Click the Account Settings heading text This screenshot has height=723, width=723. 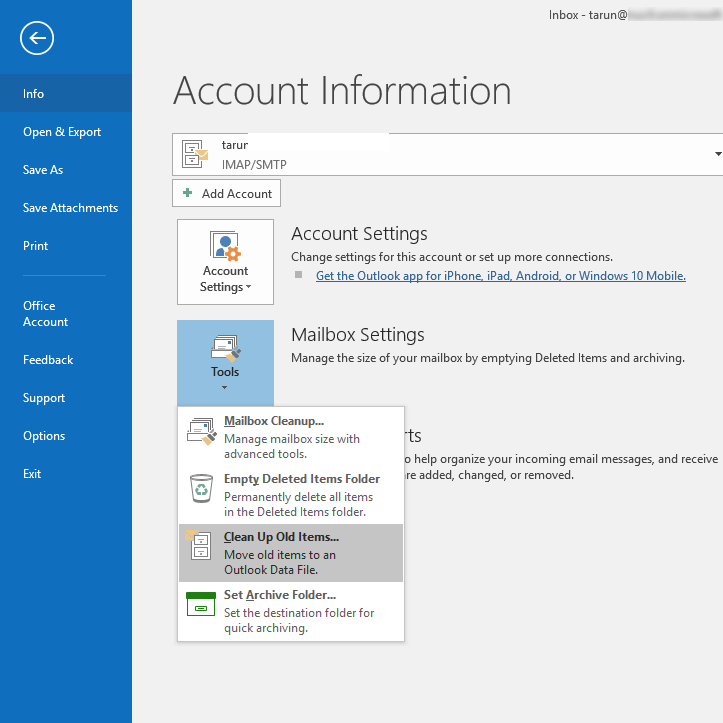(x=359, y=234)
